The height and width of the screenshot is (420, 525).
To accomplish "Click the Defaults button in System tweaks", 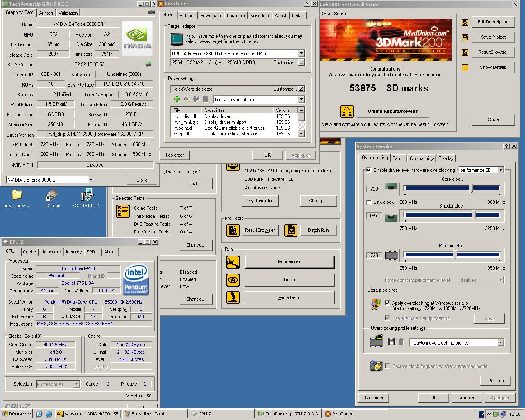I will pos(495,381).
